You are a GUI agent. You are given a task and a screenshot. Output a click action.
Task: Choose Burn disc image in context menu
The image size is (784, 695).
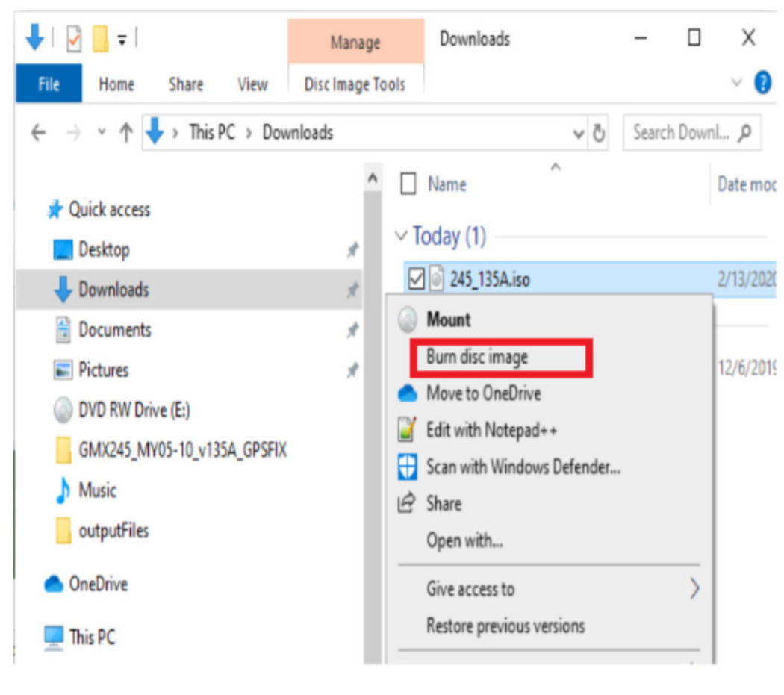click(477, 357)
